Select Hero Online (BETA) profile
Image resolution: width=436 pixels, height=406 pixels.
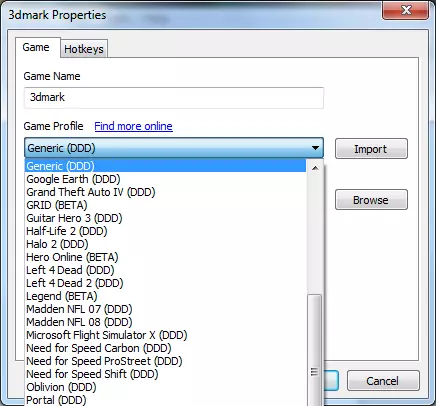click(x=165, y=257)
